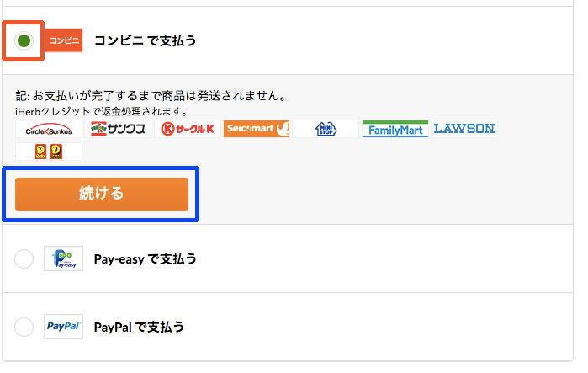
Task: Click the FamilyMart logo
Action: tap(395, 129)
